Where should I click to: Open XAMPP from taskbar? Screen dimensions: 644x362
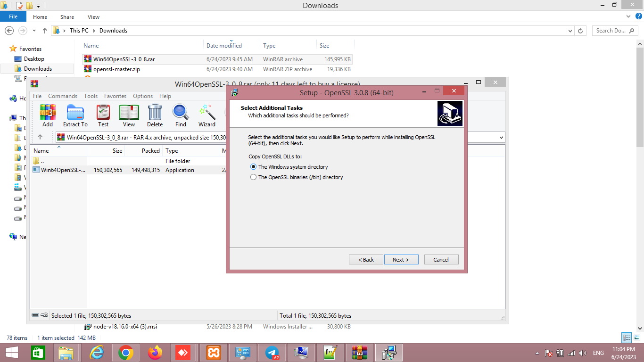pos(214,353)
